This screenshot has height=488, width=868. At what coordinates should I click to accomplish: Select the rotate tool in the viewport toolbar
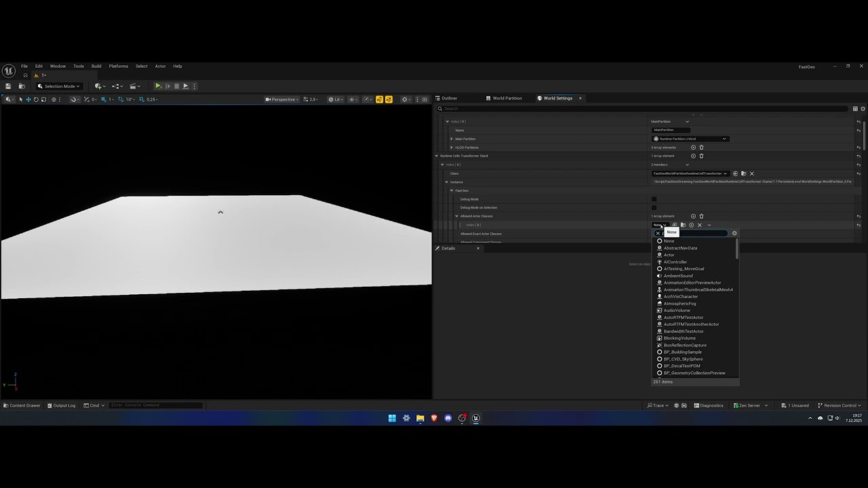(x=36, y=100)
